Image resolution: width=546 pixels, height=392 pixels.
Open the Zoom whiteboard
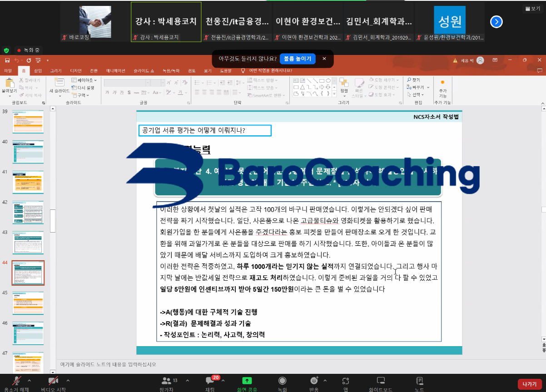pos(381,382)
